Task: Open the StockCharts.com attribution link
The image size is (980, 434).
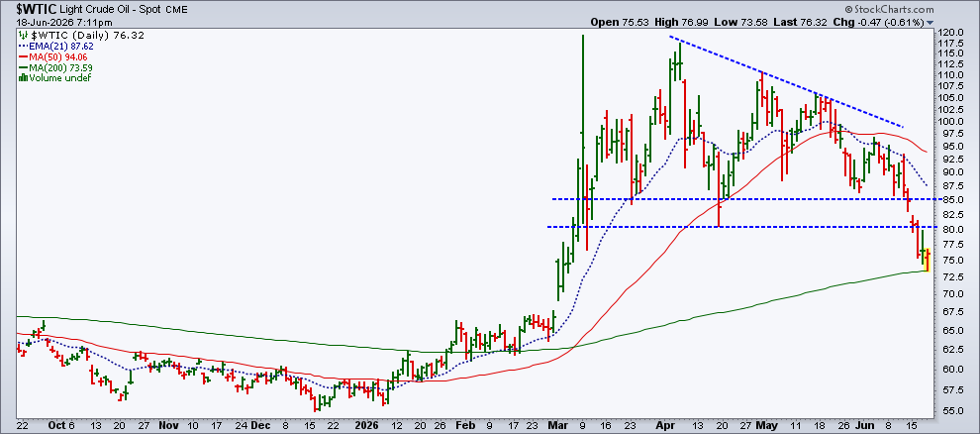Action: (889, 9)
